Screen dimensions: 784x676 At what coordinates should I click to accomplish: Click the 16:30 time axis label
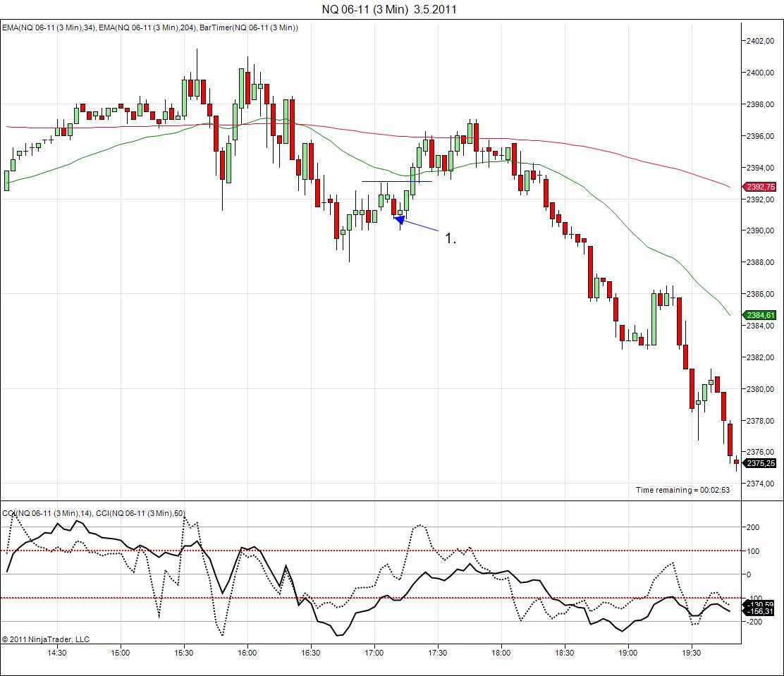pyautogui.click(x=311, y=653)
